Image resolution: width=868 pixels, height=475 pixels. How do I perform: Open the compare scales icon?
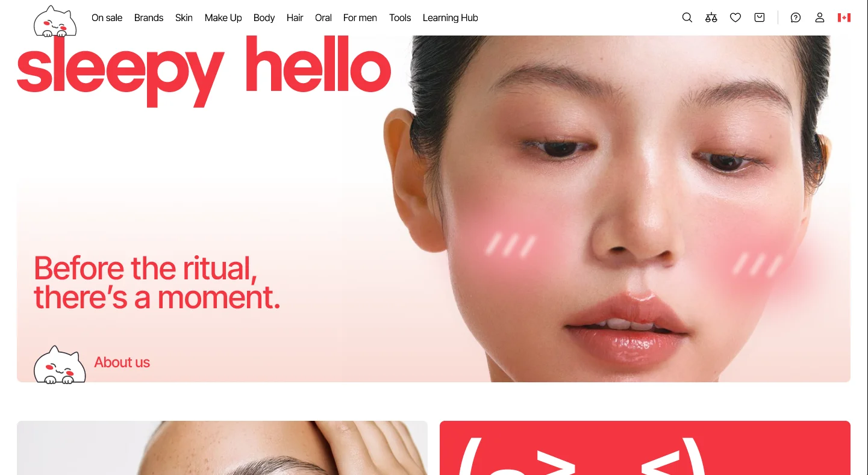[x=711, y=17]
